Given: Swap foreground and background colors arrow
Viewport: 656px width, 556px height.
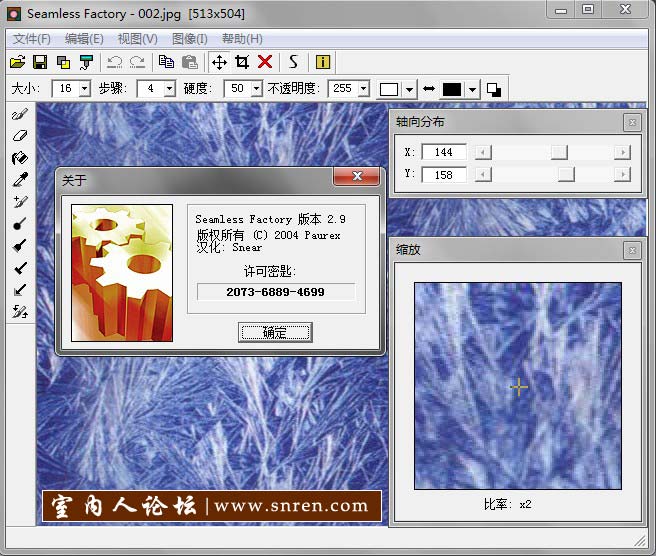Looking at the screenshot, I should point(429,89).
